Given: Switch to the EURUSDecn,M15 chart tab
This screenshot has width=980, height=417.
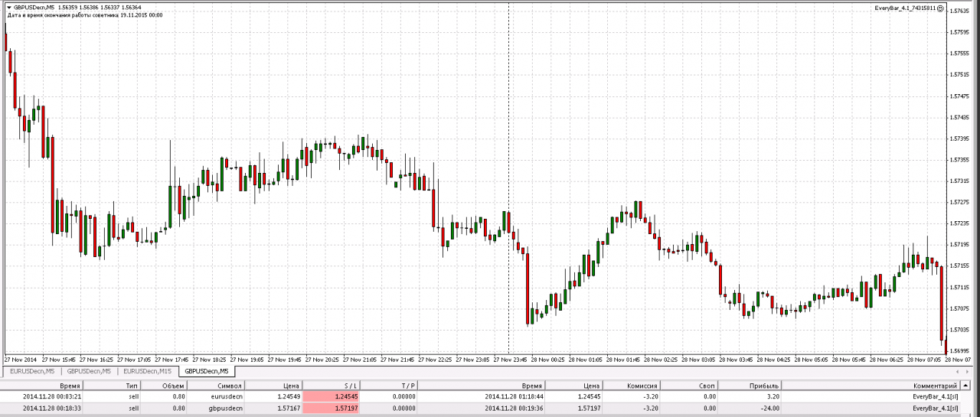Looking at the screenshot, I should click(x=149, y=371).
